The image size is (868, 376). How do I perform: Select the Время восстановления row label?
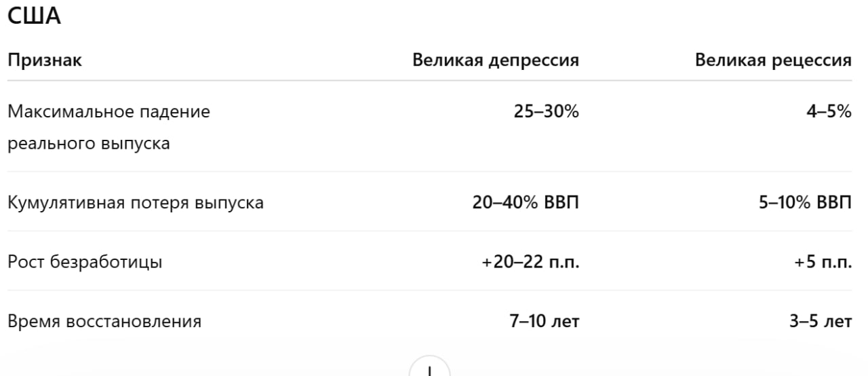tap(104, 321)
